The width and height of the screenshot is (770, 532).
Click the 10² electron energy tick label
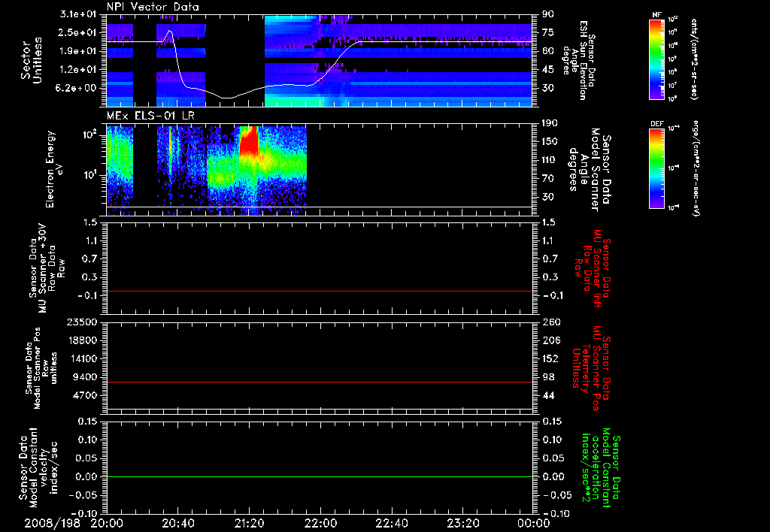coord(89,135)
